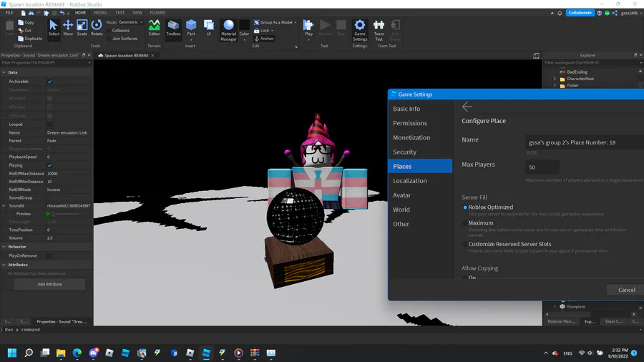Toggle the PlayOnRemove checkbox
Image resolution: width=644 pixels, height=362 pixels.
tap(49, 255)
